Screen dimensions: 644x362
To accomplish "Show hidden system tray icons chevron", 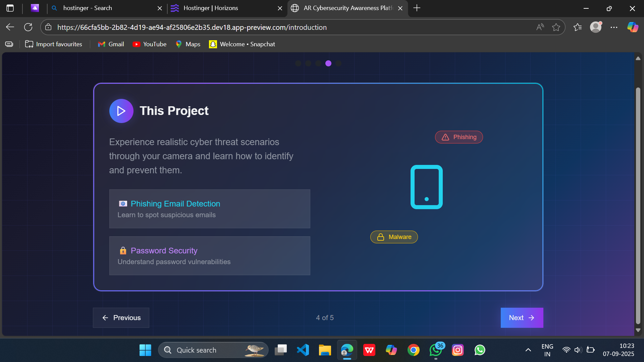I will pos(528,350).
